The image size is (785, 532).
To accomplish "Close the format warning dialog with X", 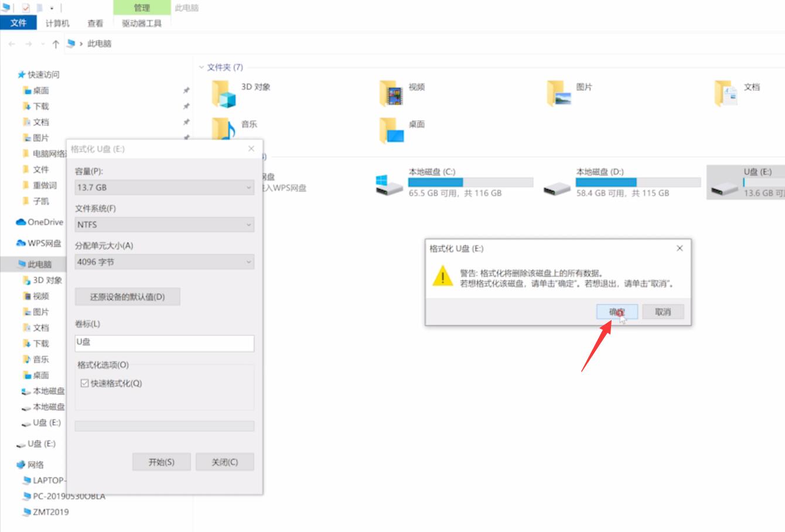I will point(680,248).
